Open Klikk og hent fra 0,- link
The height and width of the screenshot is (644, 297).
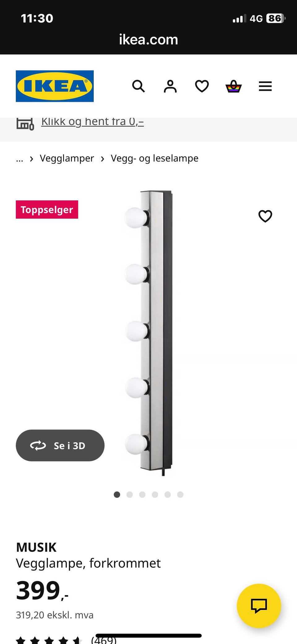(x=93, y=122)
